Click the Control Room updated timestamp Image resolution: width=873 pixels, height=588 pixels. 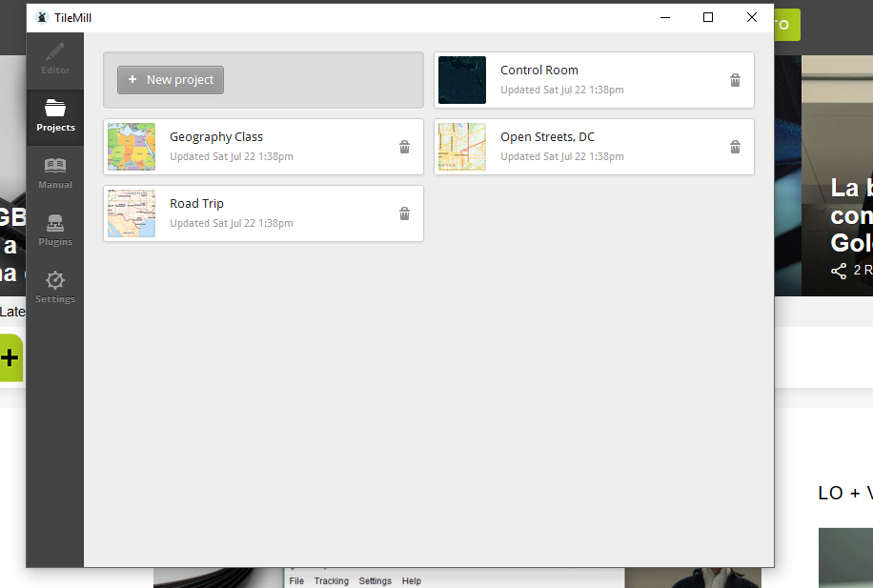point(561,90)
